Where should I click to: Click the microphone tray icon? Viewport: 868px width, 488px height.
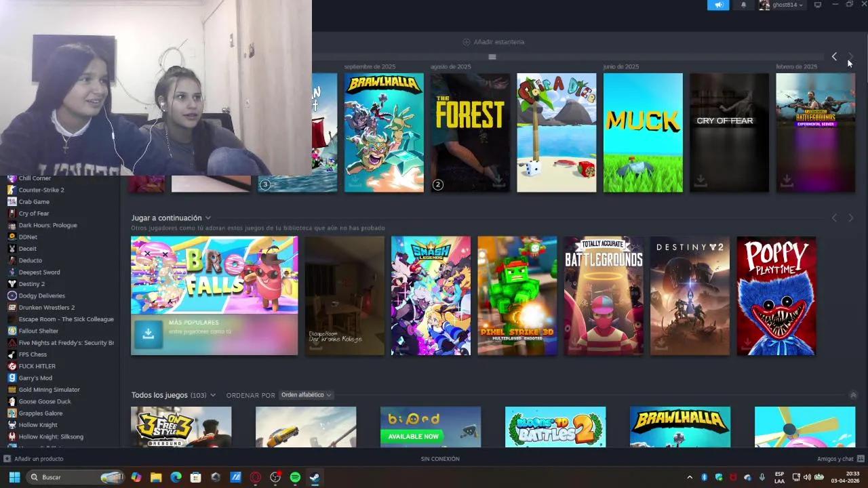click(x=762, y=477)
